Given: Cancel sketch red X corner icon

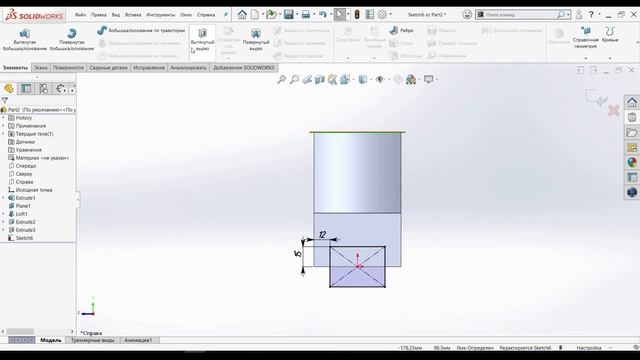Looking at the screenshot, I should click(614, 111).
